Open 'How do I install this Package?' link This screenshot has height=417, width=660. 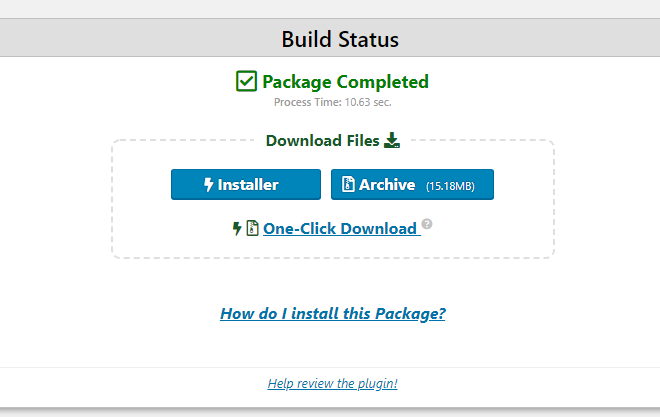[x=333, y=313]
